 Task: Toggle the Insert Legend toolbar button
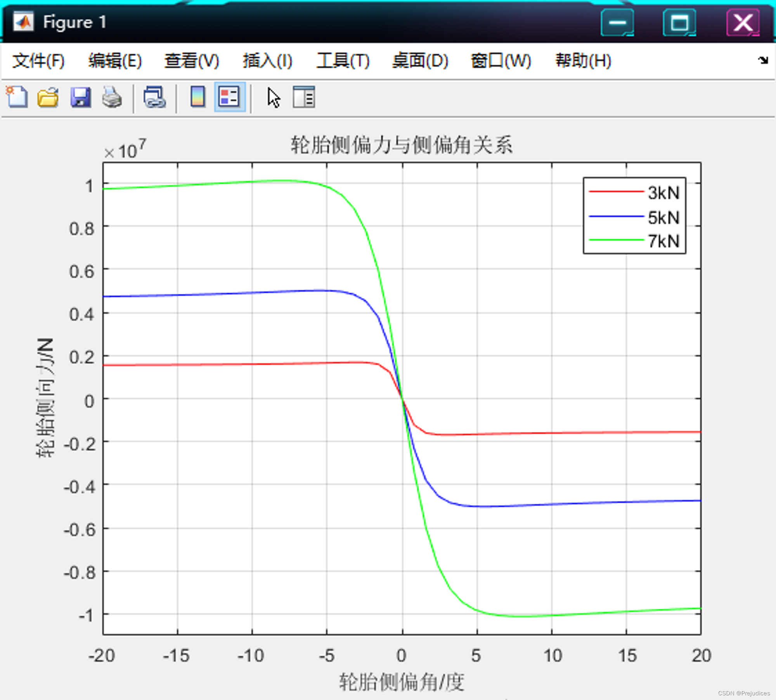tap(229, 97)
